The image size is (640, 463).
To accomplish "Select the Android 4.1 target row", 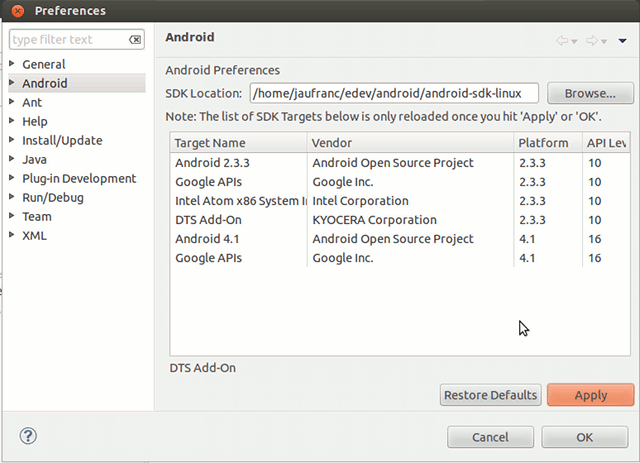I will [x=400, y=239].
